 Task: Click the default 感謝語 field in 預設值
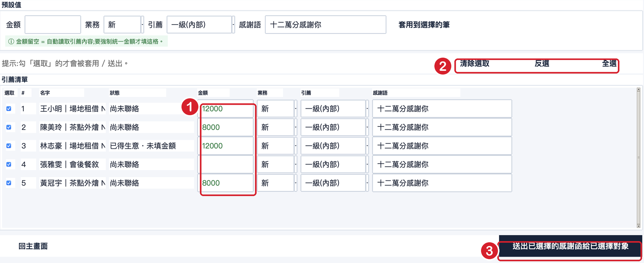(326, 25)
